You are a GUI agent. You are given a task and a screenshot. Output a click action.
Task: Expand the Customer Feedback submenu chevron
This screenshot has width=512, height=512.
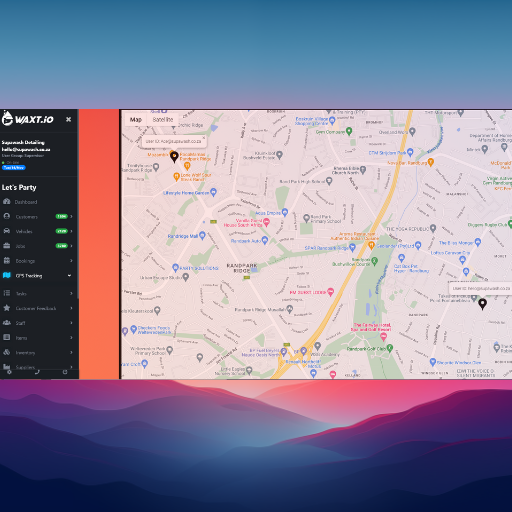pos(71,308)
